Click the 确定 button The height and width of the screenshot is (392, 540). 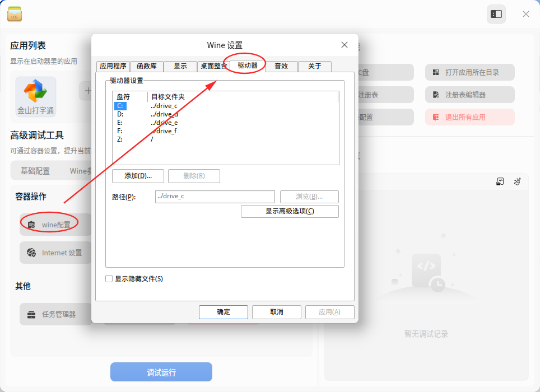click(x=223, y=312)
